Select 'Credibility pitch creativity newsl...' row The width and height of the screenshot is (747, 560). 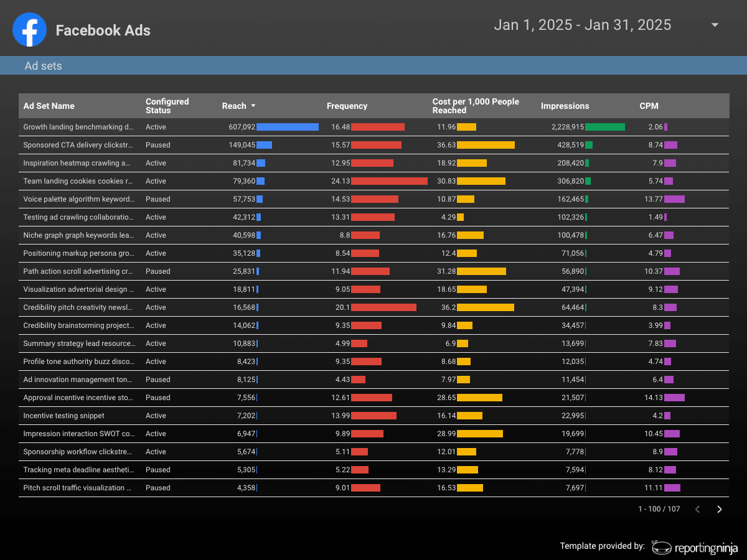pos(374,307)
